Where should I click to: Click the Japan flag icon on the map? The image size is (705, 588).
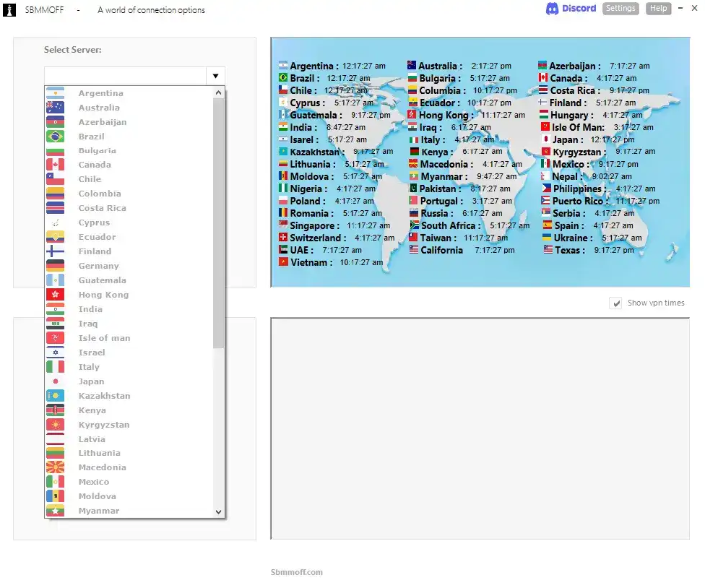545,139
